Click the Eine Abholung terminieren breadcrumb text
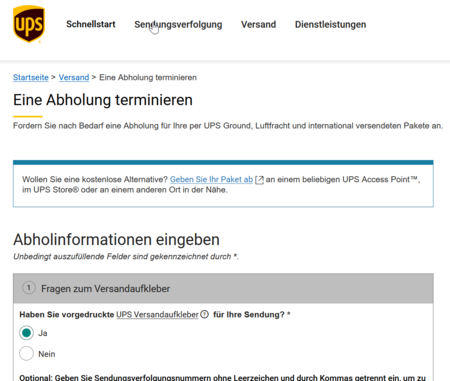This screenshot has height=381, width=450. tap(148, 77)
